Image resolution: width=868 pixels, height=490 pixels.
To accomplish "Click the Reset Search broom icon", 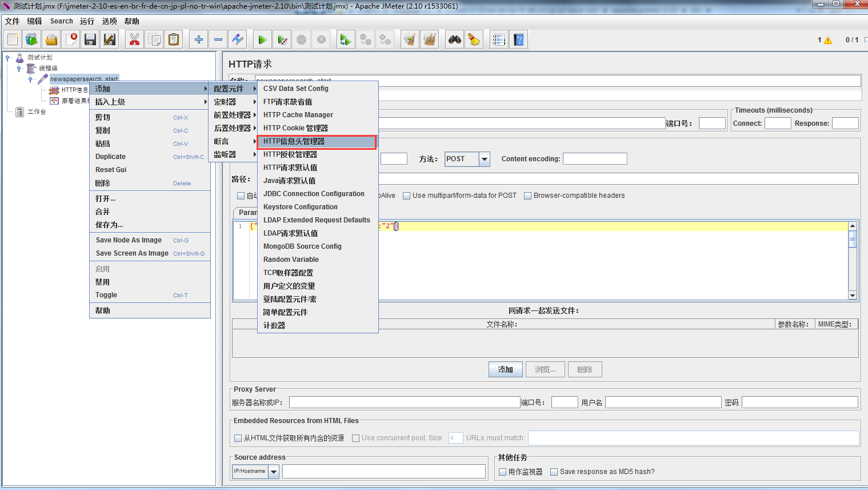I will [x=474, y=39].
